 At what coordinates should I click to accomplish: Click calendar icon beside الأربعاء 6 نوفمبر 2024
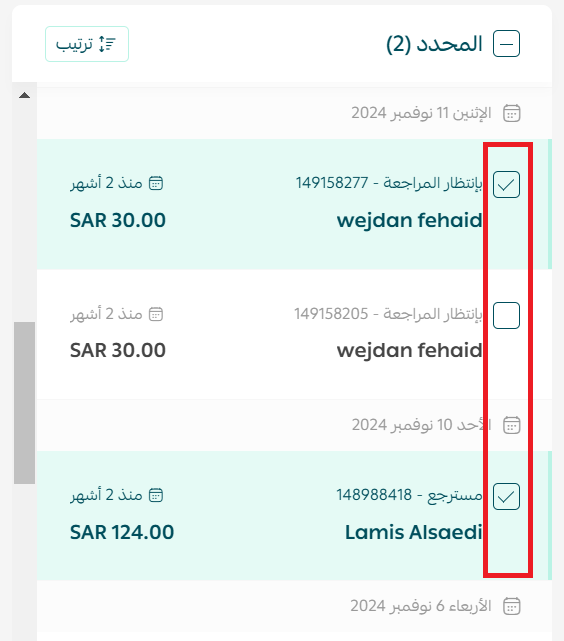[511, 606]
